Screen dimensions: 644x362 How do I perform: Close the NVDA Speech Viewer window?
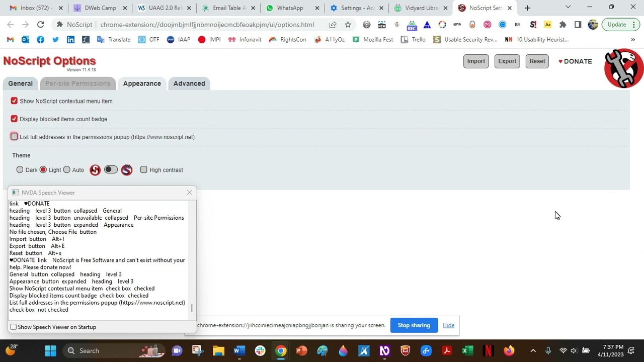pyautogui.click(x=189, y=193)
